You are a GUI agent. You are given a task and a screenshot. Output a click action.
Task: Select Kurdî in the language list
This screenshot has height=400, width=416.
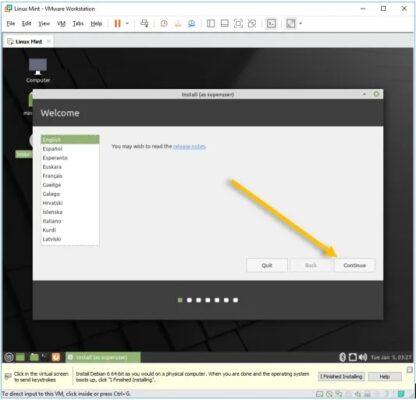[70, 230]
